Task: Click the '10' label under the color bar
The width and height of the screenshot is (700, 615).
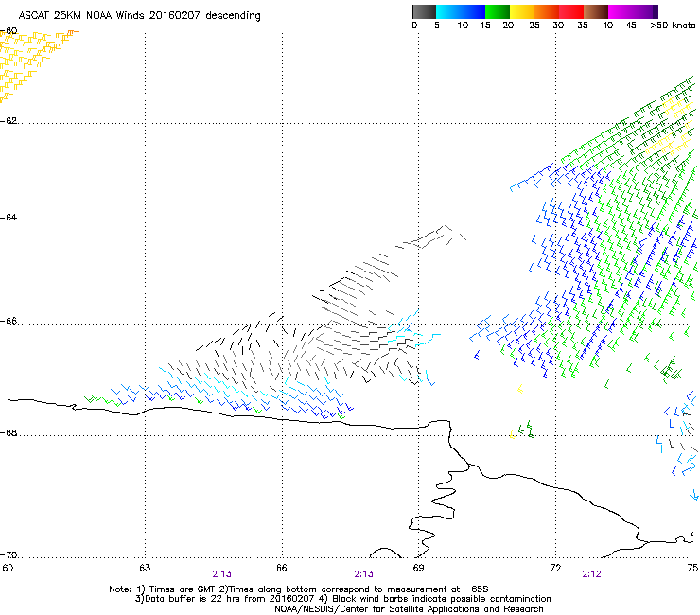Action: coord(463,26)
